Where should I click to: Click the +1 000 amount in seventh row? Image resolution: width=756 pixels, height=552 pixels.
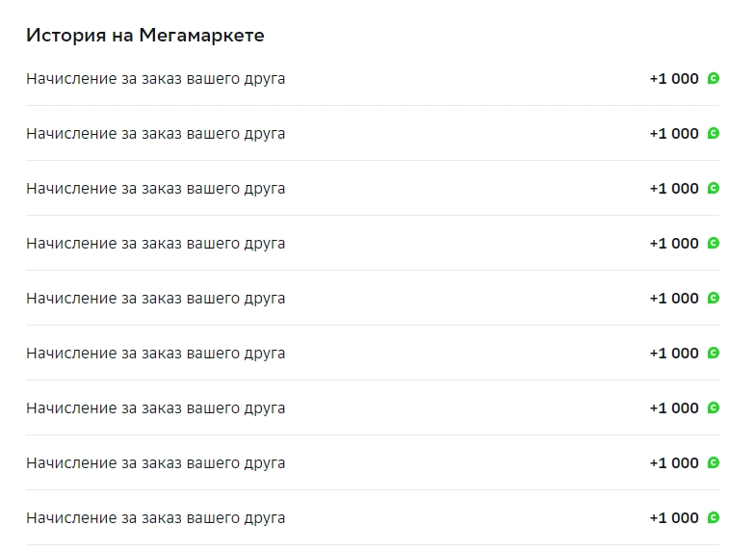tap(674, 407)
